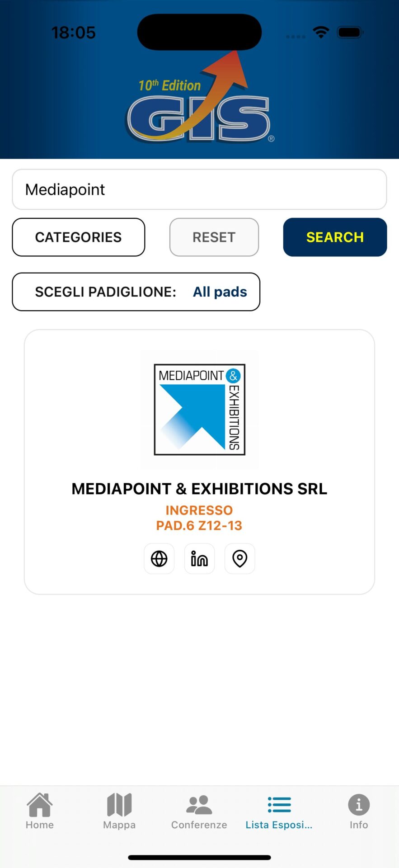Screen dimensions: 399x868
Task: Open the GIS 10th Edition logo
Action: [199, 104]
